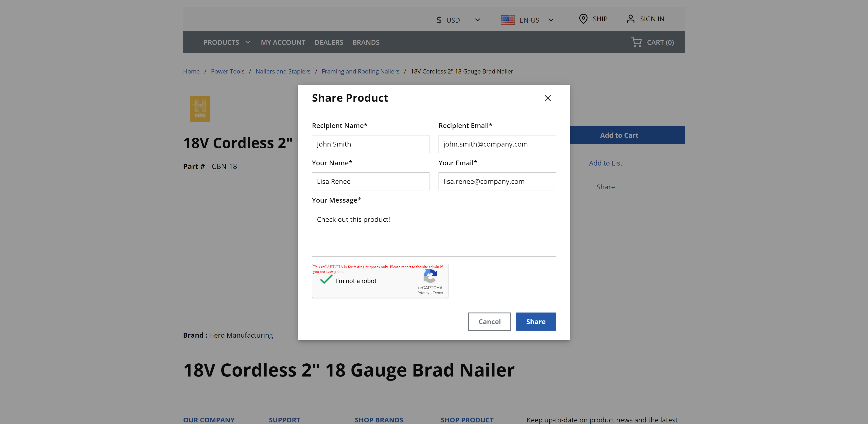Open the Nailers and Staplers breadcrumb link
The height and width of the screenshot is (424, 868).
pyautogui.click(x=283, y=71)
